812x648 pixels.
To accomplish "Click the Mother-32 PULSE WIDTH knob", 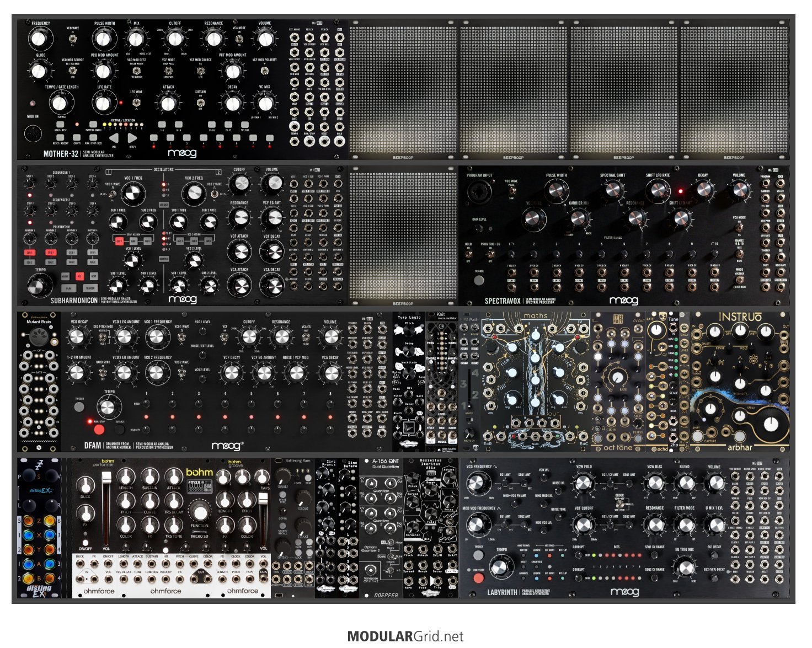I will [104, 39].
